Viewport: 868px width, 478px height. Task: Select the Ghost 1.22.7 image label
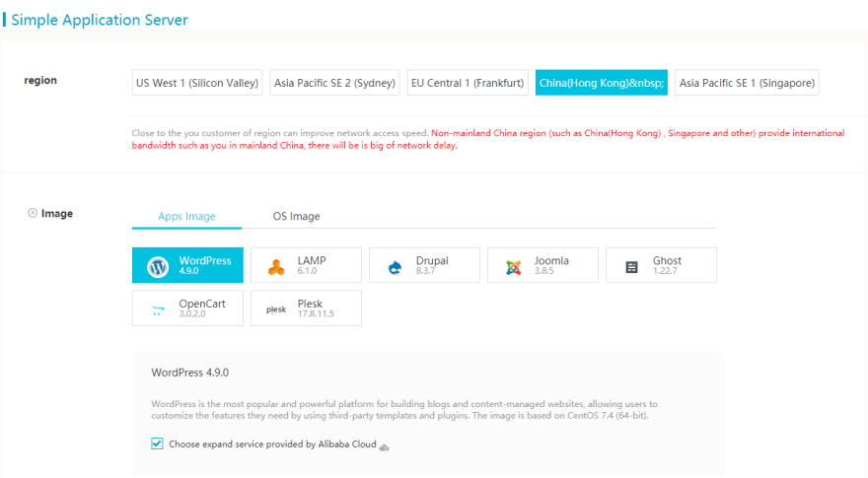coord(667,265)
